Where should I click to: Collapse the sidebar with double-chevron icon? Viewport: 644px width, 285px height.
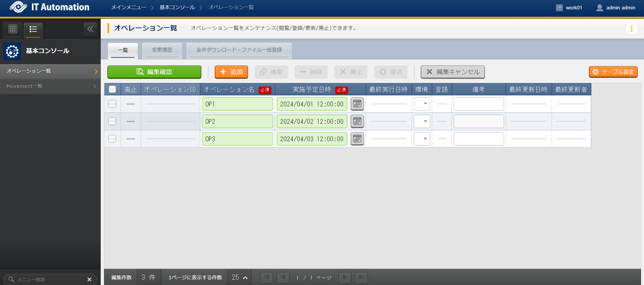pyautogui.click(x=90, y=29)
